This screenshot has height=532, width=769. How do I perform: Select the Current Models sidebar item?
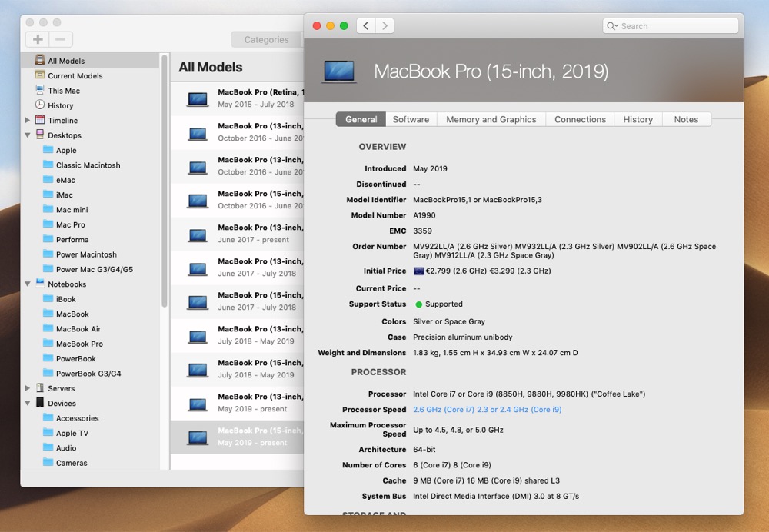tap(75, 76)
